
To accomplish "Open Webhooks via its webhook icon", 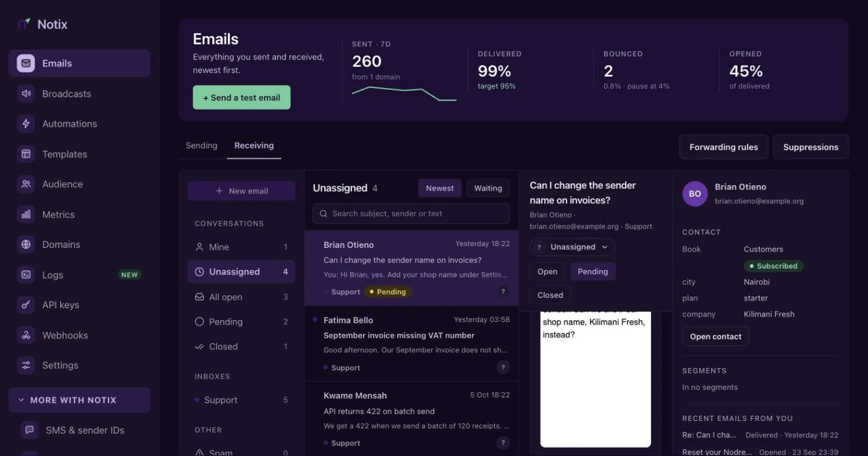I will coord(26,335).
